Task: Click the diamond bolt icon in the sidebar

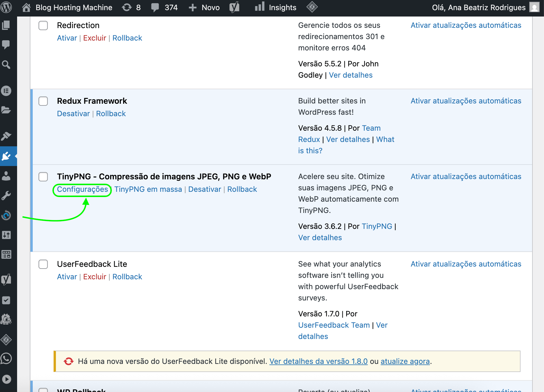Action: click(6, 340)
